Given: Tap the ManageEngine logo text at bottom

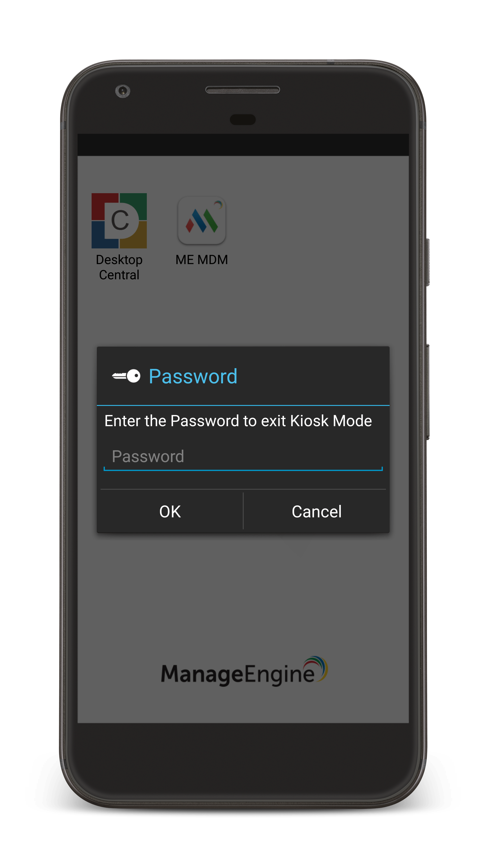Looking at the screenshot, I should 238,674.
